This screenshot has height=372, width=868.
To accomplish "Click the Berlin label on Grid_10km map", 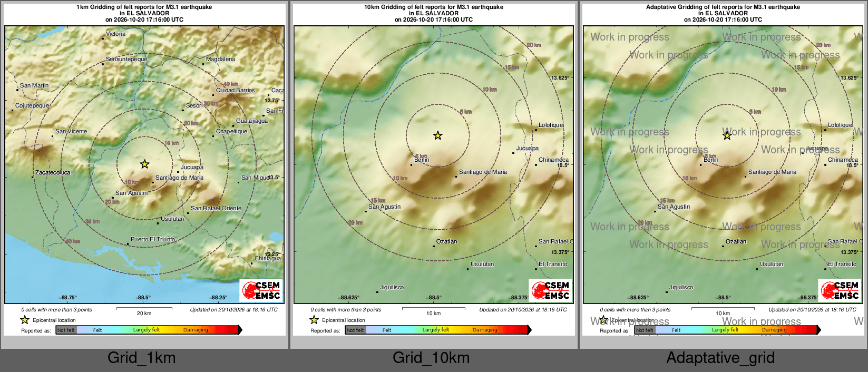I will [422, 160].
